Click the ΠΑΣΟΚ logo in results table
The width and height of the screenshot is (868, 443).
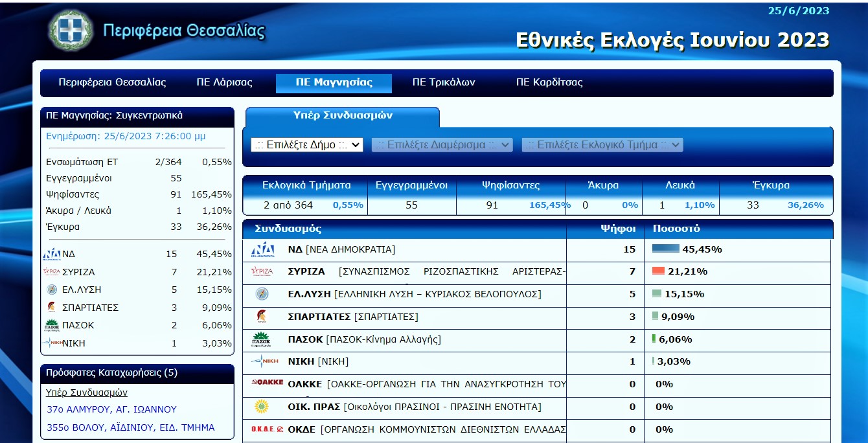tap(262, 339)
